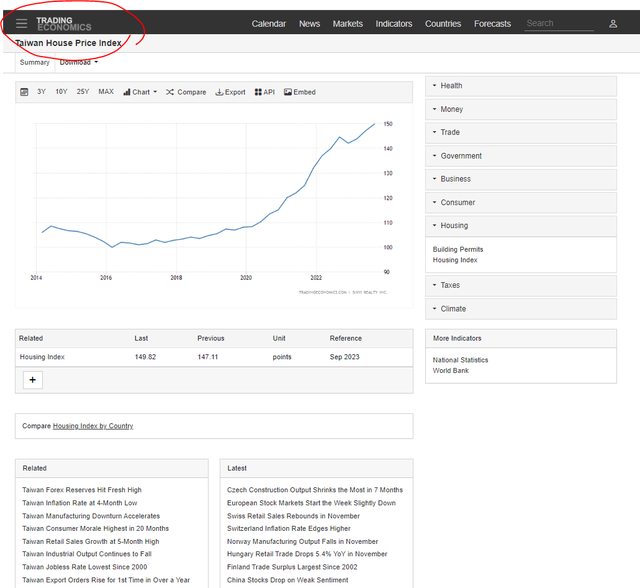Screen dimensions: 640x588
Task: Open the Chart type dropdown
Action: tap(140, 92)
